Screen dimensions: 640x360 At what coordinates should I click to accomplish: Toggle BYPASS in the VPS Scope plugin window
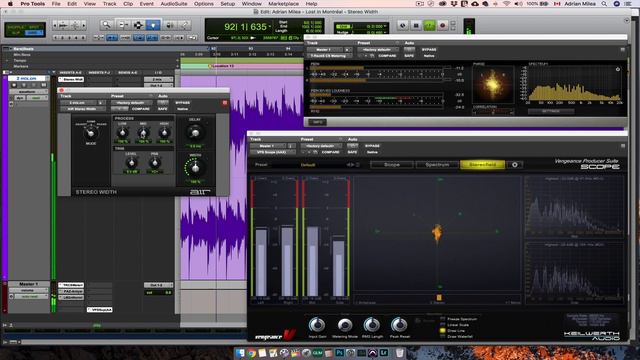pyautogui.click(x=372, y=146)
